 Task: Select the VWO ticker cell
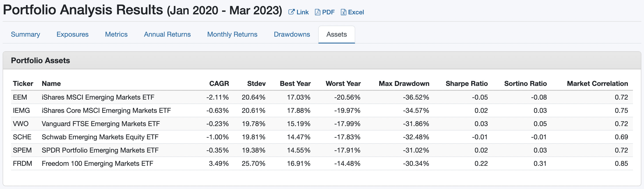21,124
